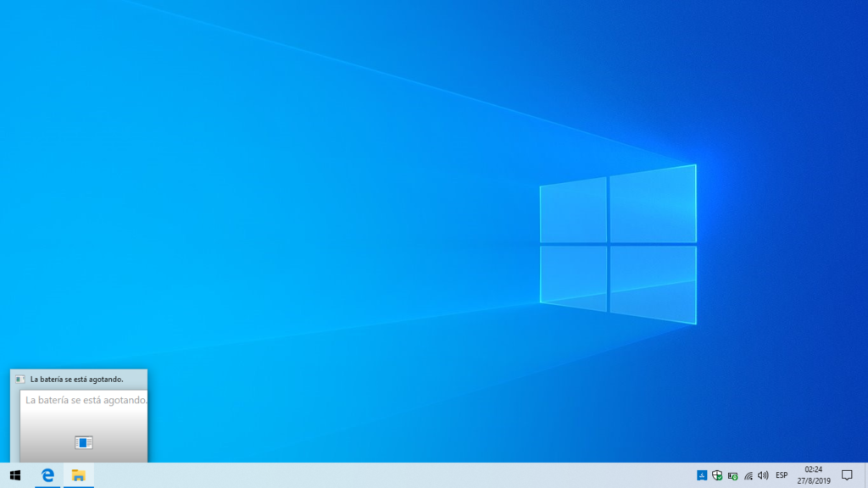Image resolution: width=868 pixels, height=488 pixels.
Task: Select the leftmost blue system tray icon
Action: click(700, 475)
